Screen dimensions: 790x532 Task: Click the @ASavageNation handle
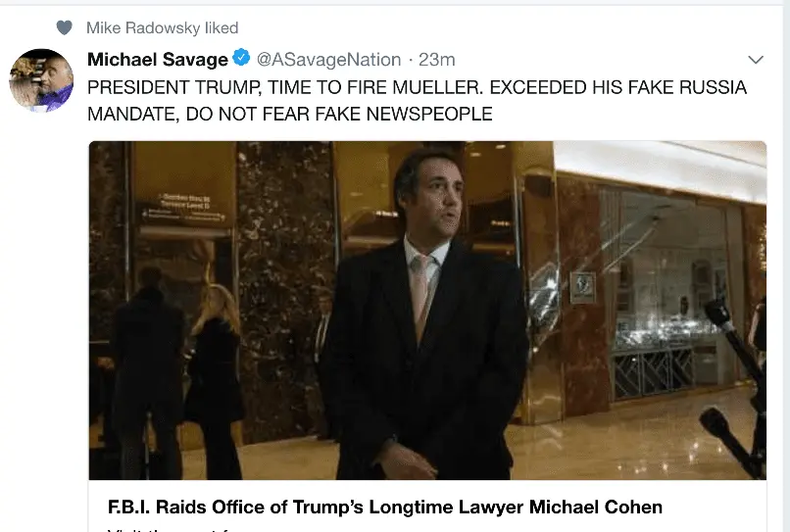click(x=328, y=60)
